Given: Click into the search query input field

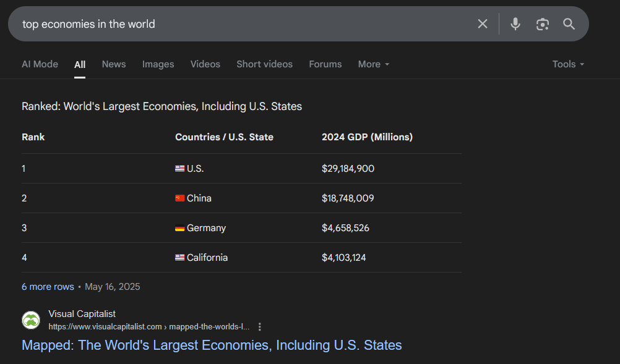Looking at the screenshot, I should [245, 24].
